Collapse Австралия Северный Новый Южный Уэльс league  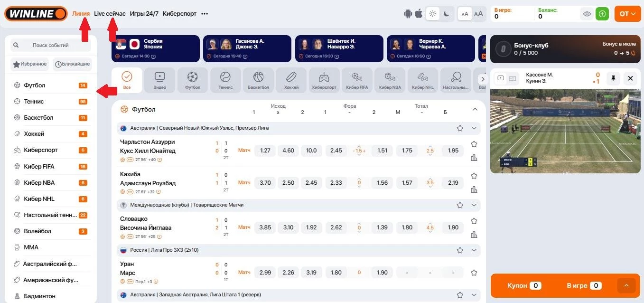[474, 128]
